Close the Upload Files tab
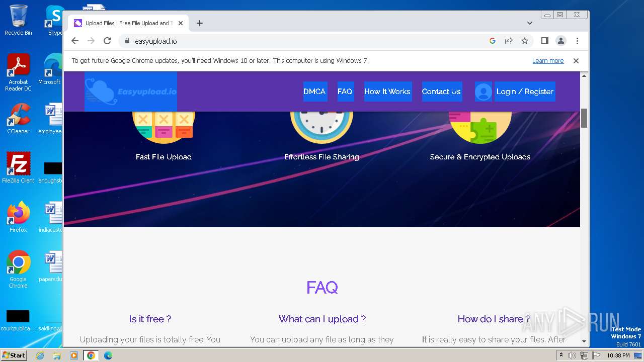This screenshot has height=362, width=644. tap(181, 23)
